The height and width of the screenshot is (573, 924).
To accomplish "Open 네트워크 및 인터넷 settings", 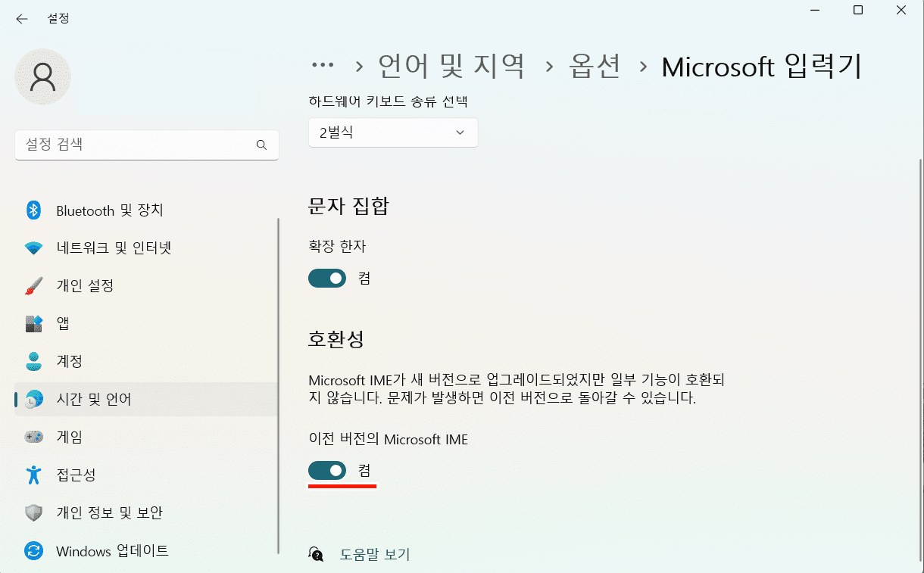I will 146,248.
